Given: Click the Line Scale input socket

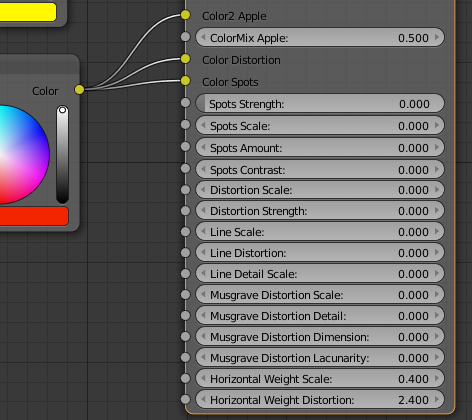Looking at the screenshot, I should tap(186, 232).
